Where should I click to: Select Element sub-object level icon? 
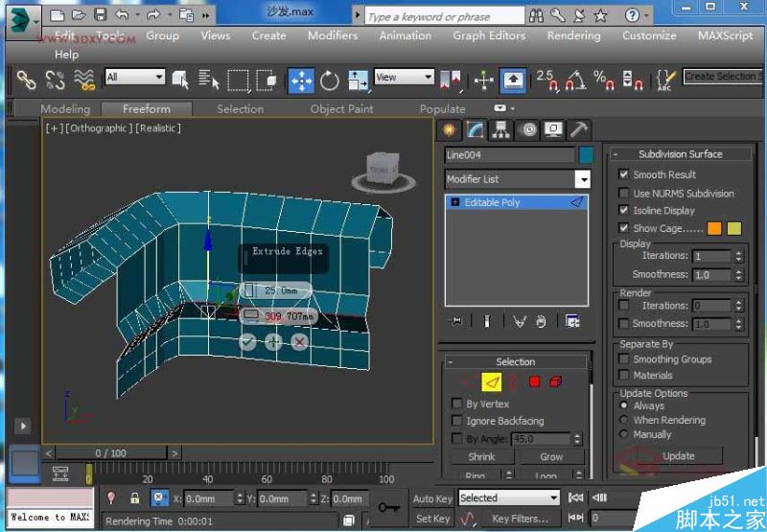tap(556, 382)
